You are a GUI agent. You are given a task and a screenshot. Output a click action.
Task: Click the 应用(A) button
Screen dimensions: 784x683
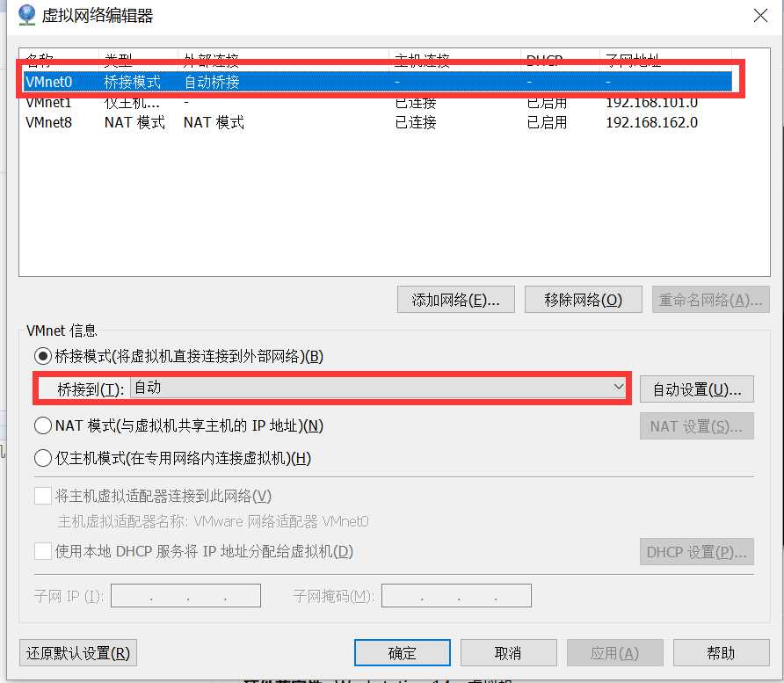tap(615, 653)
